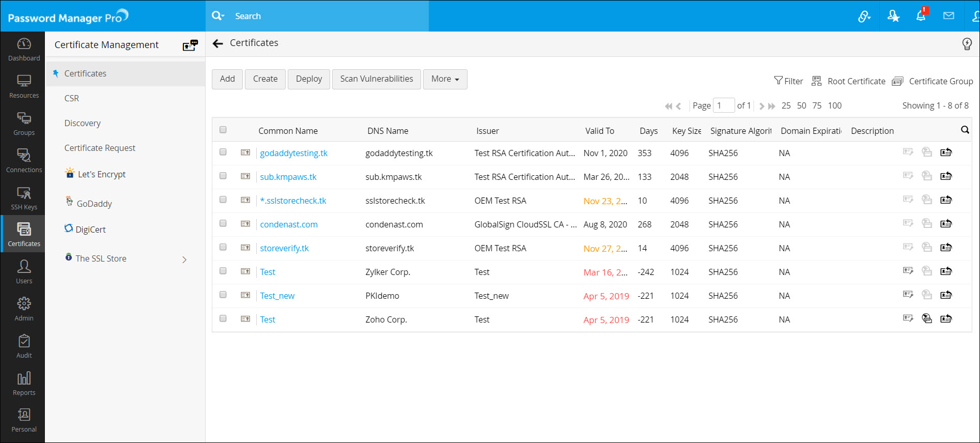This screenshot has width=980, height=443.
Task: Select Let's Encrypt in the side menu
Action: (101, 174)
